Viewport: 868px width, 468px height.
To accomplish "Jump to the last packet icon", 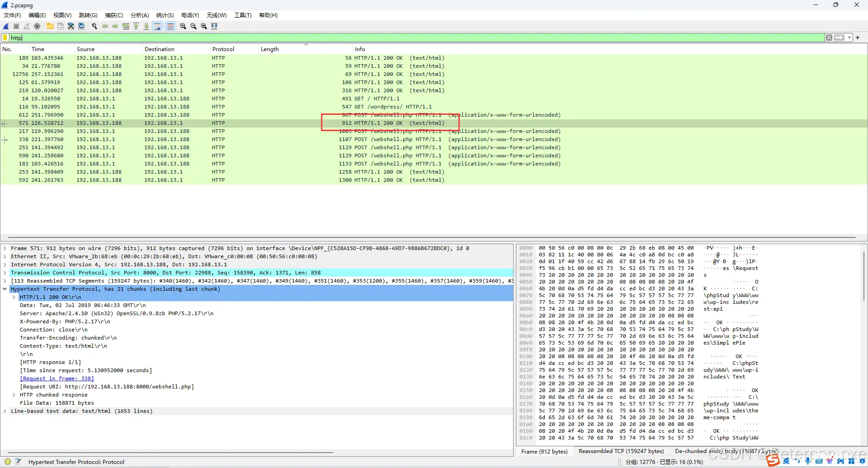I will point(146,26).
